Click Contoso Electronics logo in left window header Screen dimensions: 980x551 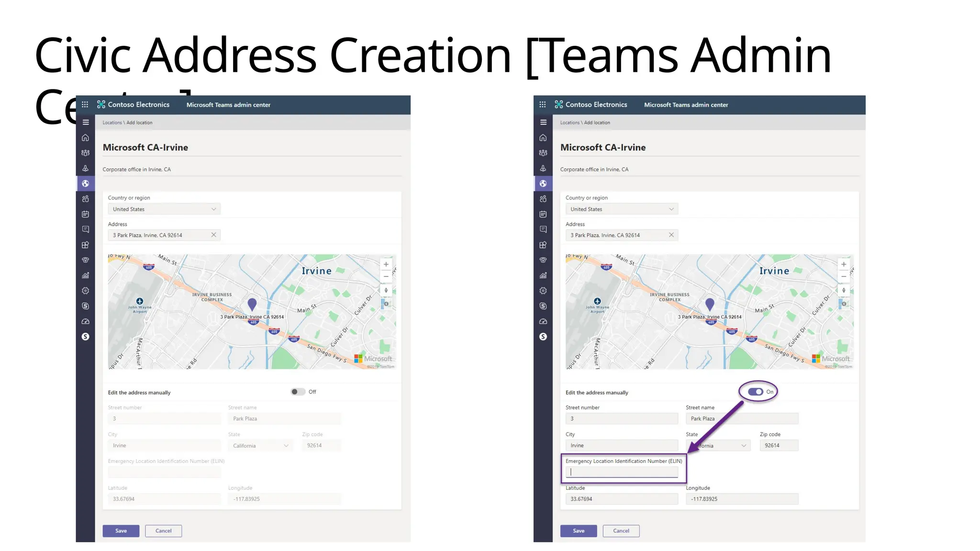click(x=134, y=105)
